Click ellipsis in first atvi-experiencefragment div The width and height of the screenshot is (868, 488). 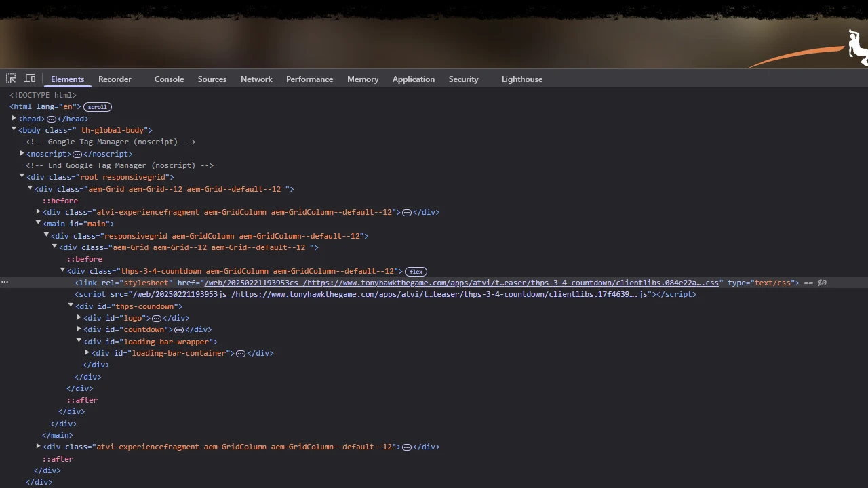coord(406,212)
